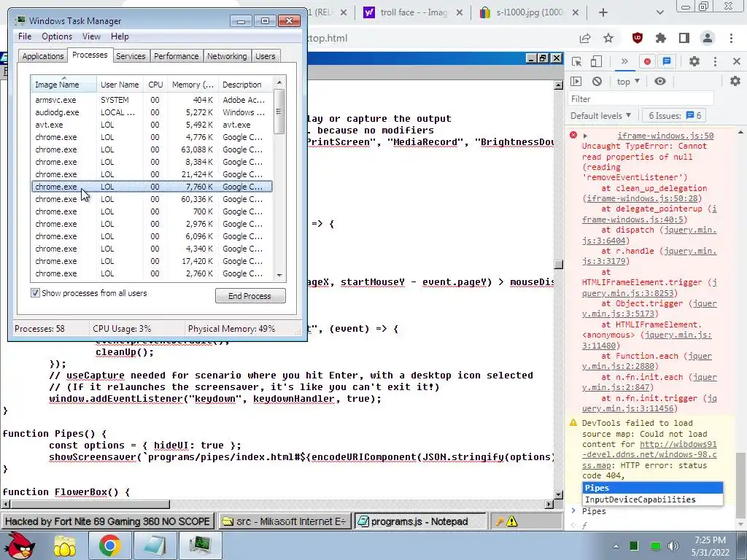Close the DevTools panel with X
This screenshot has height=560, width=747.
click(x=737, y=61)
